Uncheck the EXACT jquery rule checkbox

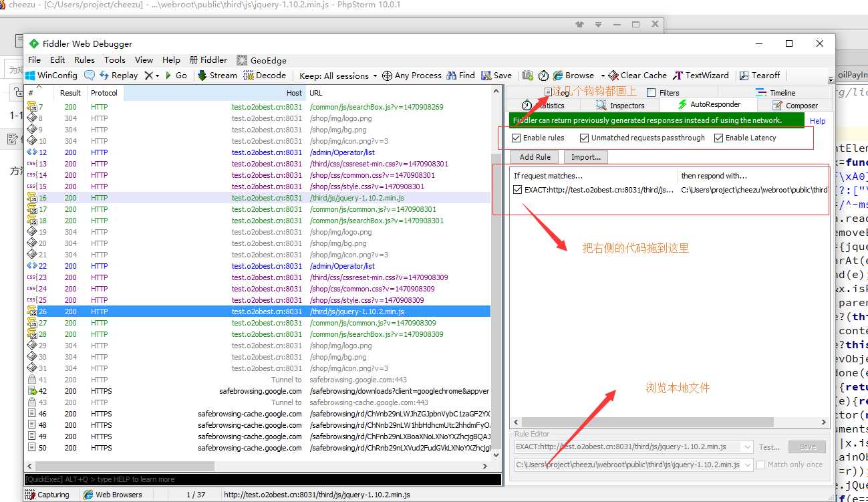pyautogui.click(x=517, y=190)
